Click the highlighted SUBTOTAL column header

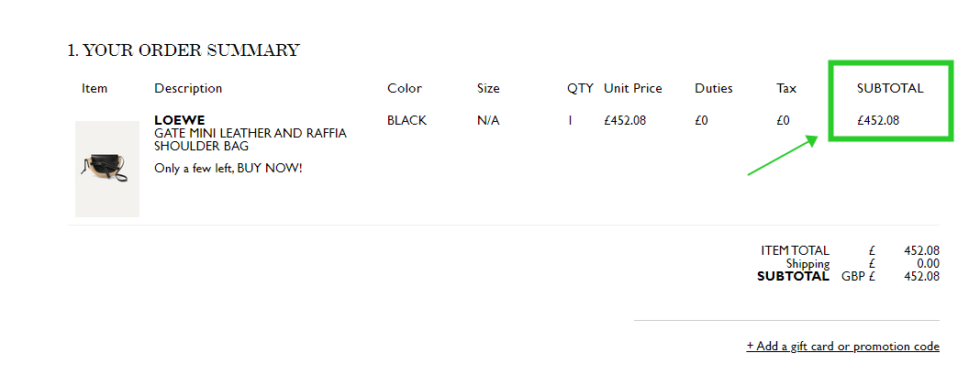(x=890, y=88)
